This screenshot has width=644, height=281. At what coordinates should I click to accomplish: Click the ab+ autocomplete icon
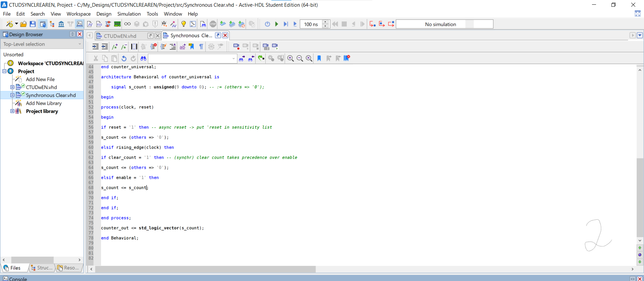click(x=182, y=47)
